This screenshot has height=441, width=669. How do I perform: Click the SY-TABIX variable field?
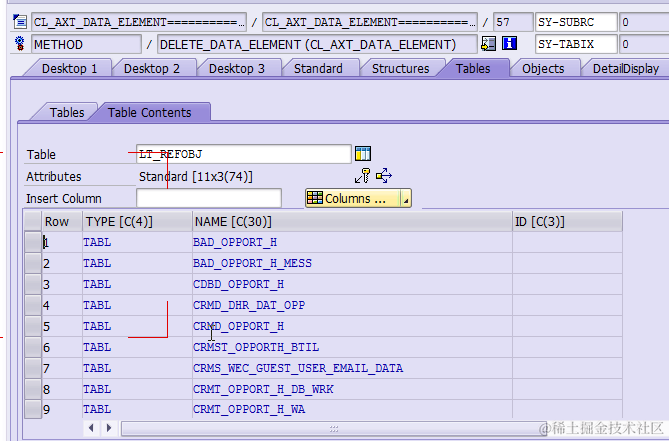[x=576, y=44]
